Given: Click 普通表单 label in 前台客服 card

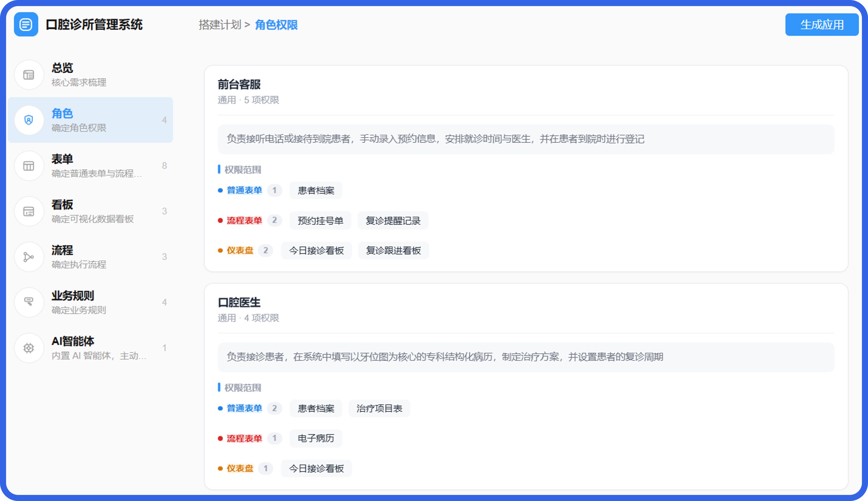Looking at the screenshot, I should pos(245,190).
